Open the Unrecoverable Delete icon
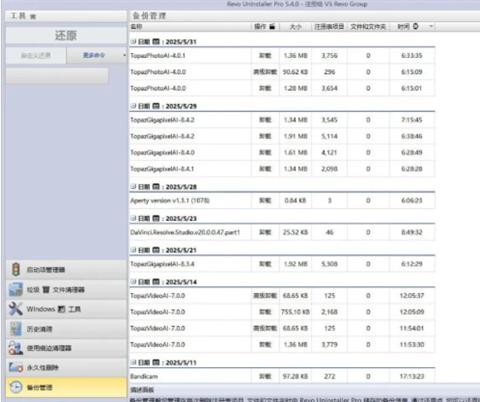The height and width of the screenshot is (402, 480). pos(16,367)
